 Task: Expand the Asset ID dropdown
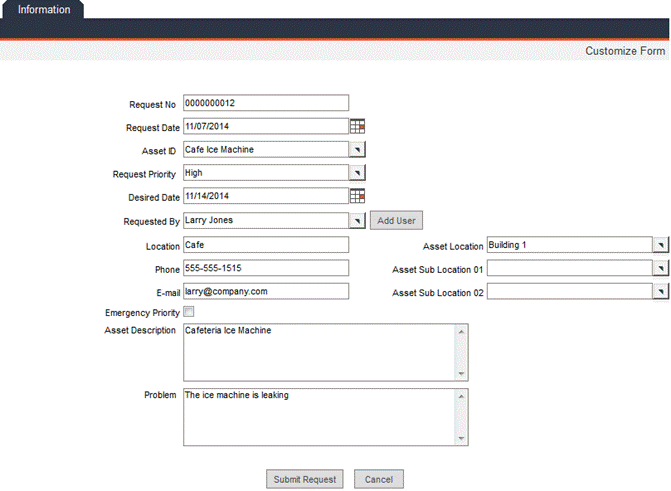358,150
